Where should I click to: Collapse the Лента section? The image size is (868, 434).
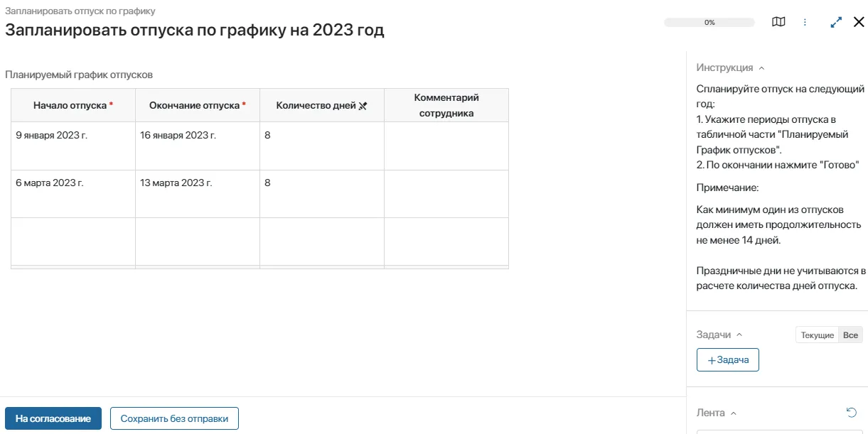(x=733, y=413)
